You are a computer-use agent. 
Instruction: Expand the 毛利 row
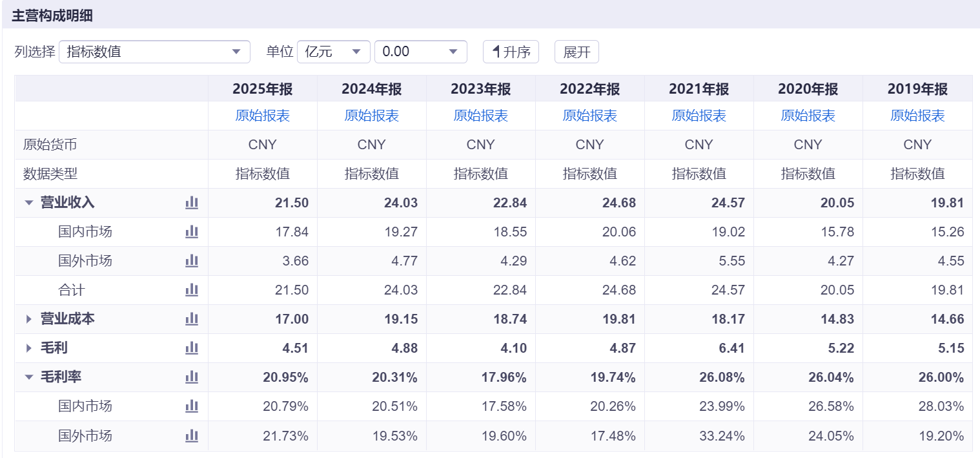point(28,348)
